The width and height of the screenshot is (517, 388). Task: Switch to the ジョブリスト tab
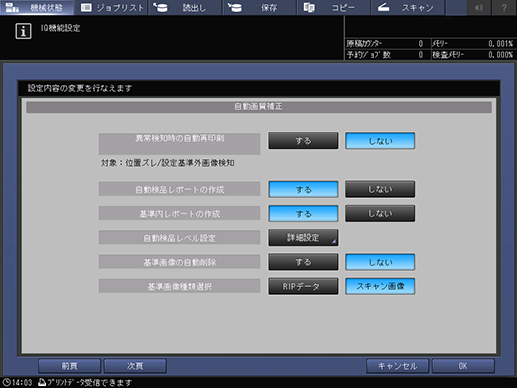[x=112, y=7]
